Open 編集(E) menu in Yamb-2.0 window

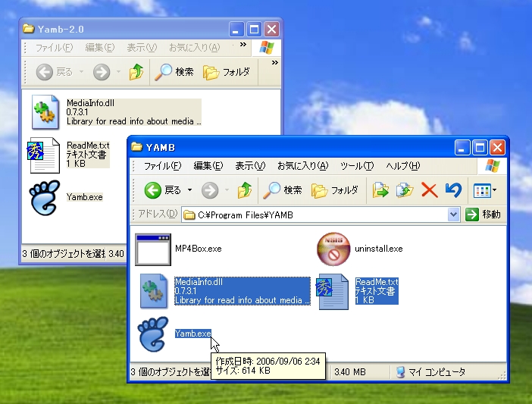point(100,48)
